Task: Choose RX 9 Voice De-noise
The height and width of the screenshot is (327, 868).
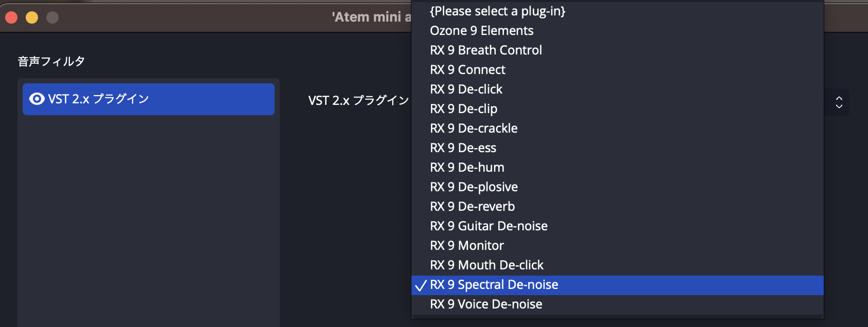Action: pos(486,304)
